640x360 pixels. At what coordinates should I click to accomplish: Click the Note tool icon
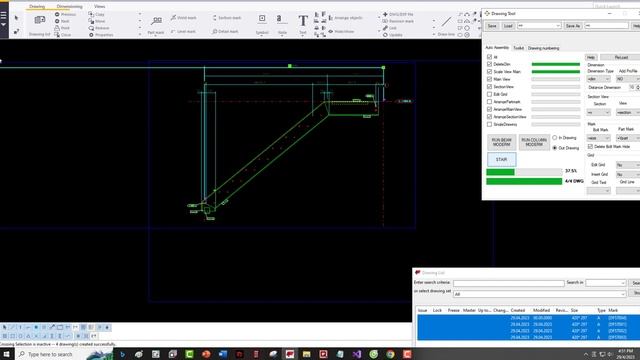[x=280, y=19]
